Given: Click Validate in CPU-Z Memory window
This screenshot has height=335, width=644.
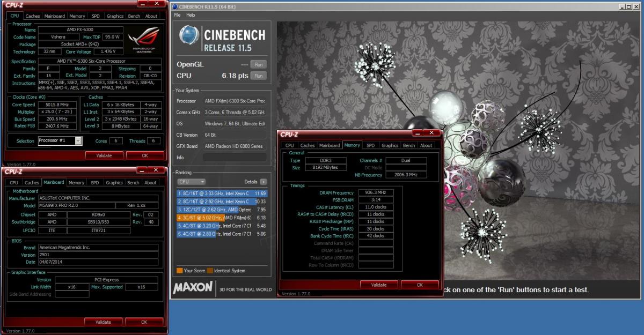Looking at the screenshot, I should [379, 285].
